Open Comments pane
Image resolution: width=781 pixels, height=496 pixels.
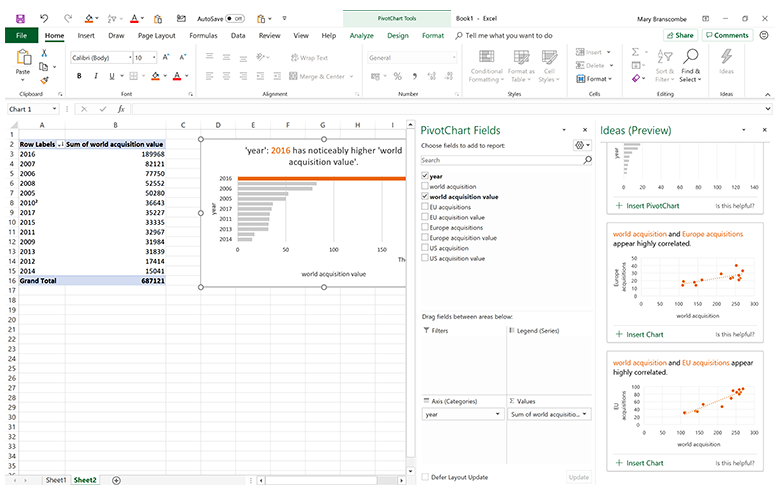(x=728, y=35)
